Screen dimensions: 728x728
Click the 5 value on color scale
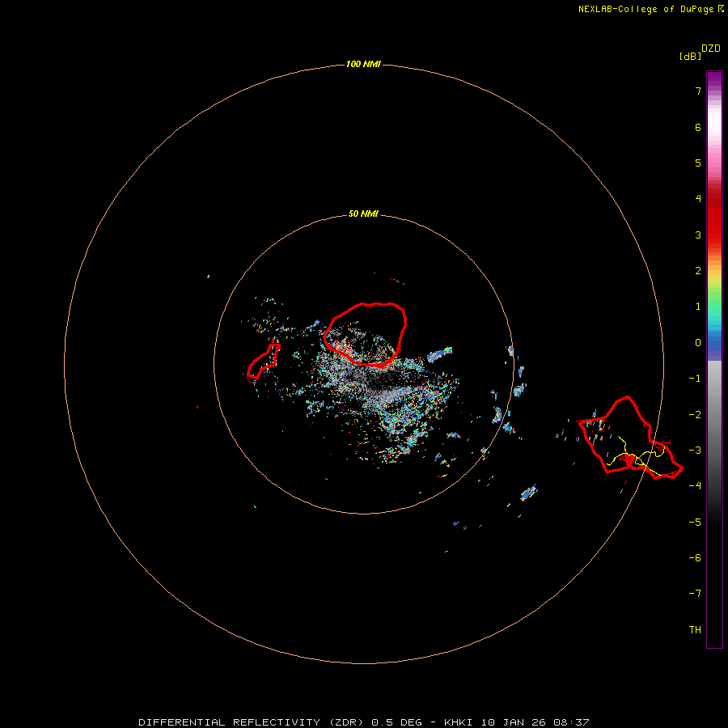click(698, 163)
